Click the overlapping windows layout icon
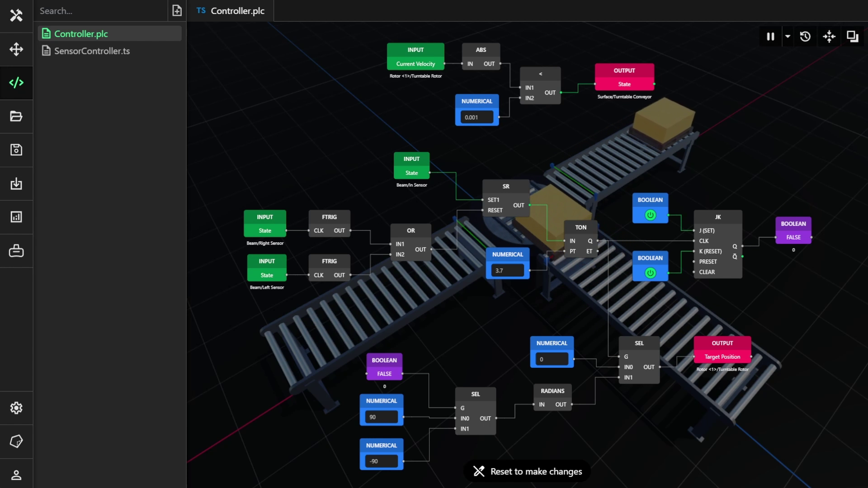This screenshot has width=868, height=488. point(853,37)
